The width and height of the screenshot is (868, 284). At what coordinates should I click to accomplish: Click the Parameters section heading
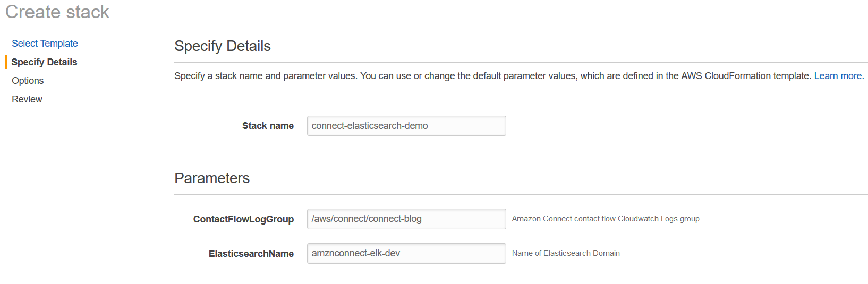pos(212,178)
